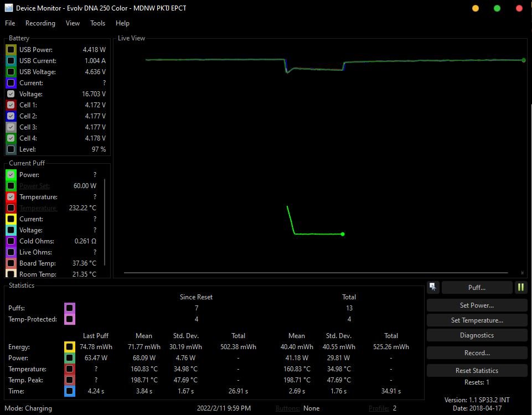
Task: Click the Set Power... button
Action: 477,305
